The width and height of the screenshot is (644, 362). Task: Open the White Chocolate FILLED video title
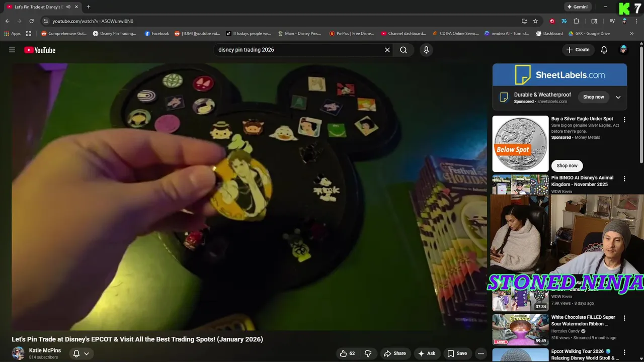583,321
